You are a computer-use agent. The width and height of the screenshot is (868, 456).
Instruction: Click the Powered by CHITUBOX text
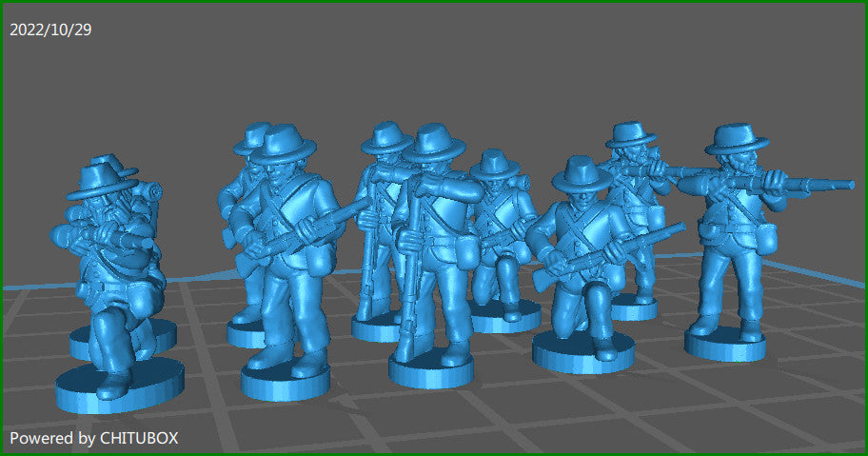click(94, 438)
